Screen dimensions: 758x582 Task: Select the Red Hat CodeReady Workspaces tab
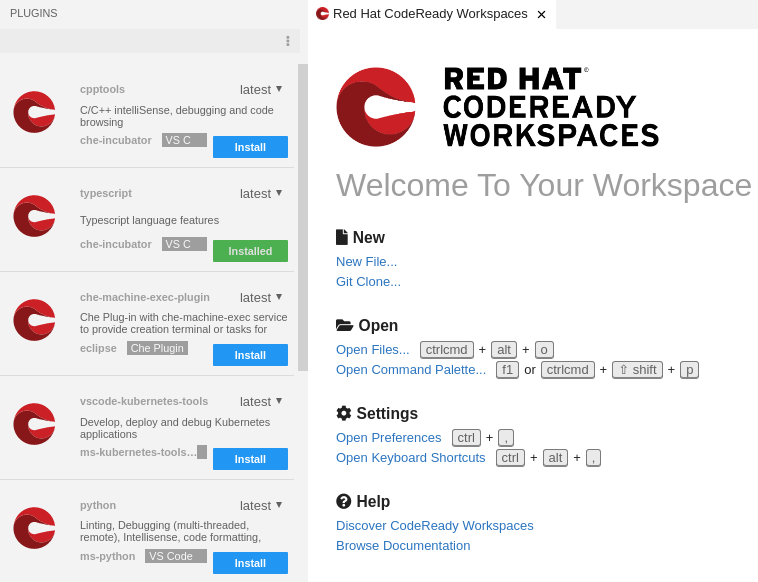430,14
